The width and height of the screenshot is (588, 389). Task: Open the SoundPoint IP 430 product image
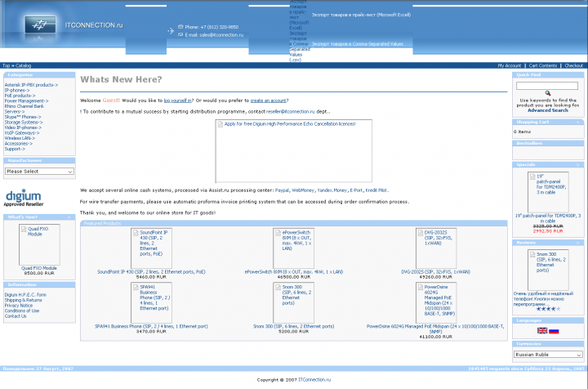click(x=152, y=248)
